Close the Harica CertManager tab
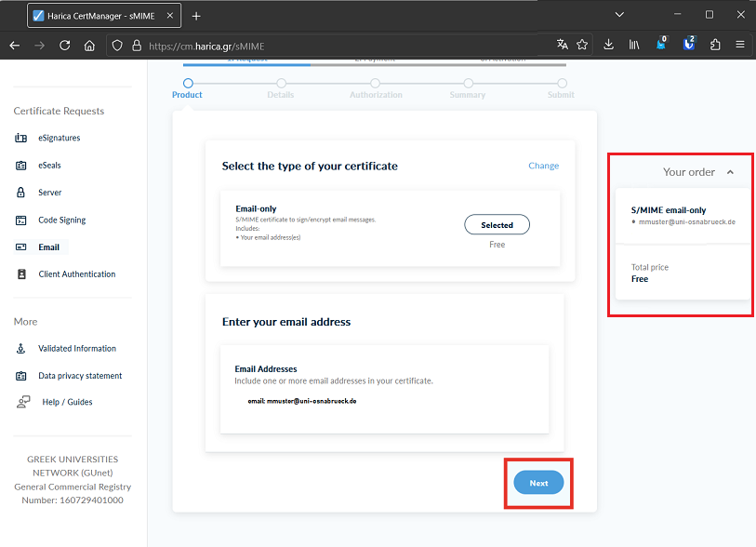 click(x=170, y=16)
